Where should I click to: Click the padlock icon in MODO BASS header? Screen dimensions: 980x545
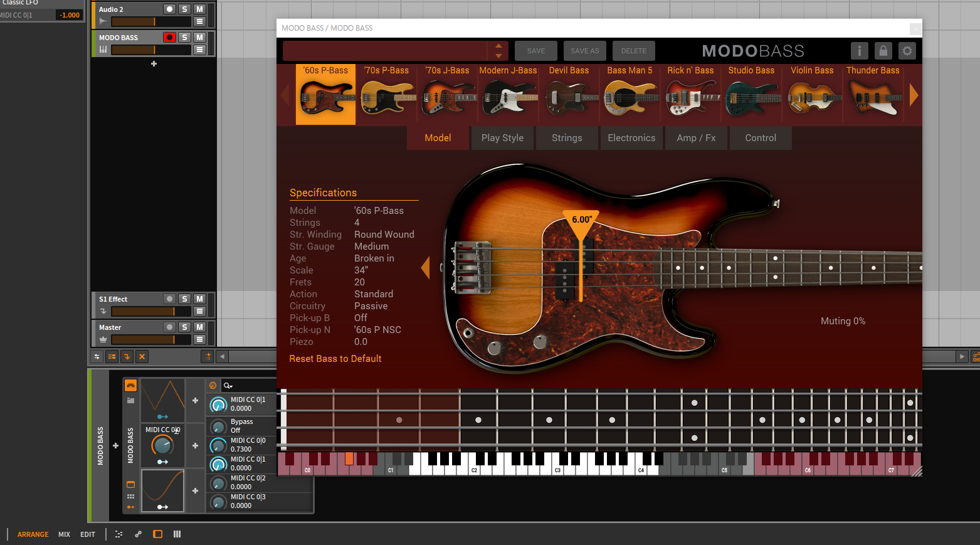point(883,51)
